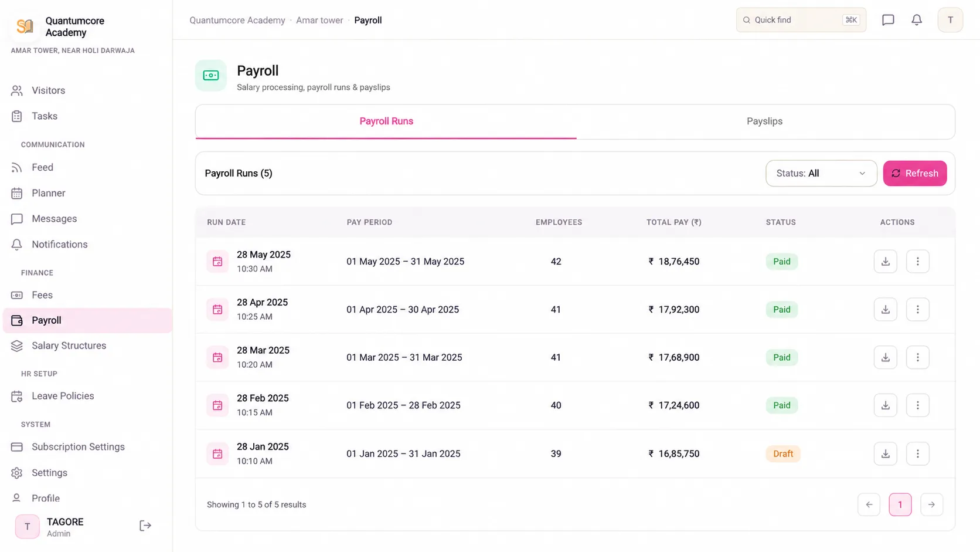Open Feed in the sidebar

pyautogui.click(x=87, y=167)
